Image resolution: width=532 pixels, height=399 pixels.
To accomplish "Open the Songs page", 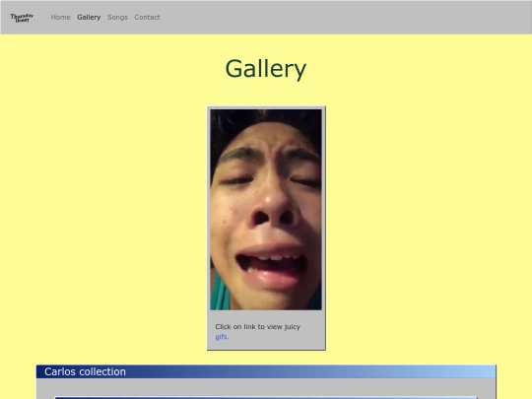I will pos(117,18).
